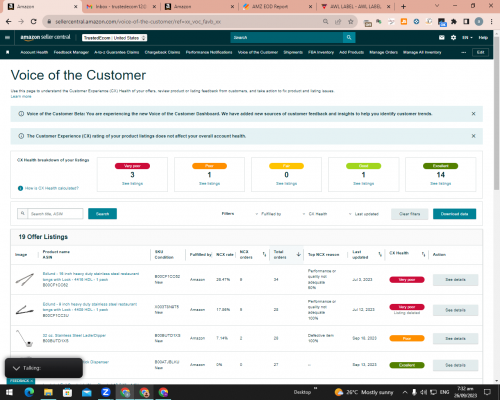Click the Search title, ASIN input field

[55, 214]
